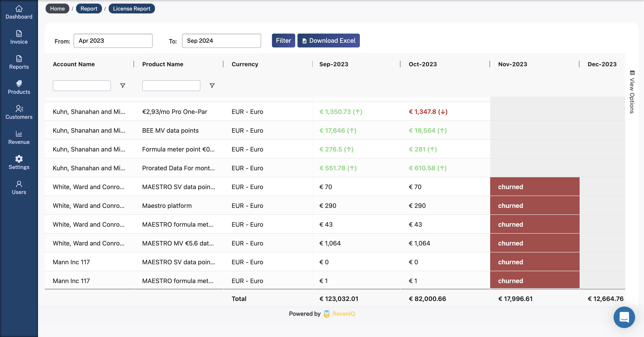Navigate to Home in the breadcrumb
Screen dimensions: 644x337
tap(57, 8)
